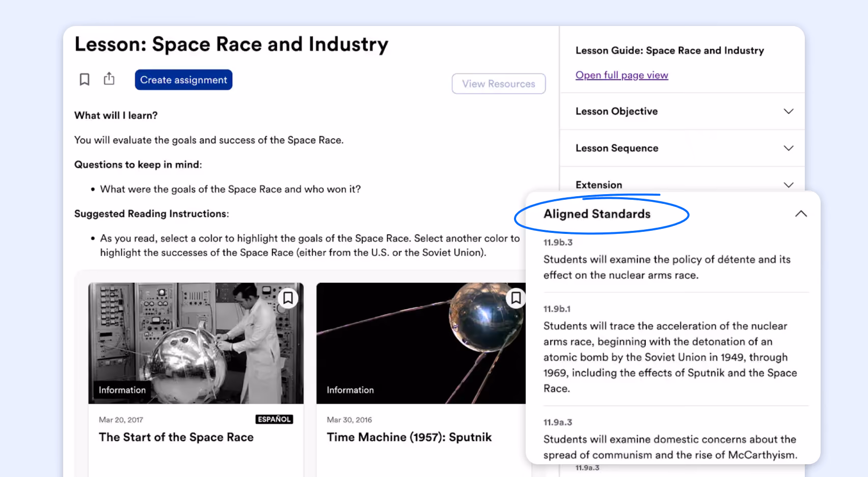868x477 pixels.
Task: Bookmark the lesson using the bookmark icon
Action: (85, 79)
